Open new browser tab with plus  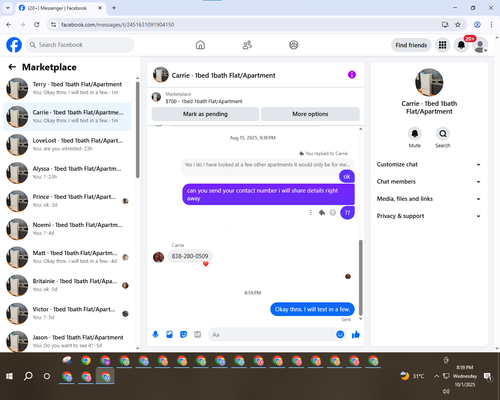[114, 8]
